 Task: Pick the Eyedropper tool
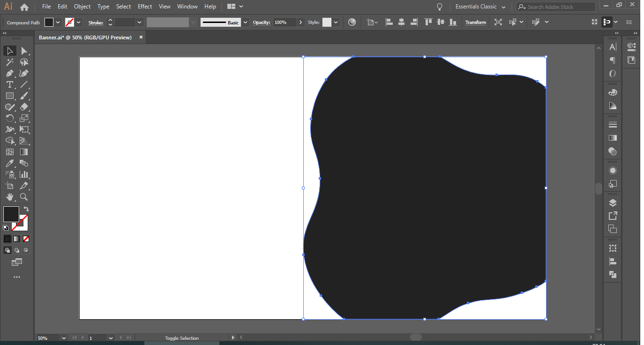click(x=10, y=163)
